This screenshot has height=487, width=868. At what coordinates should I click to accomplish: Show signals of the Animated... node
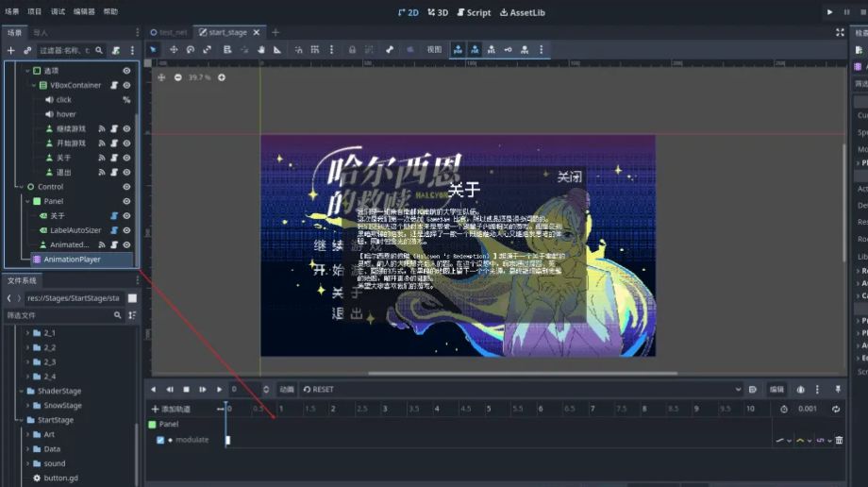tap(102, 244)
